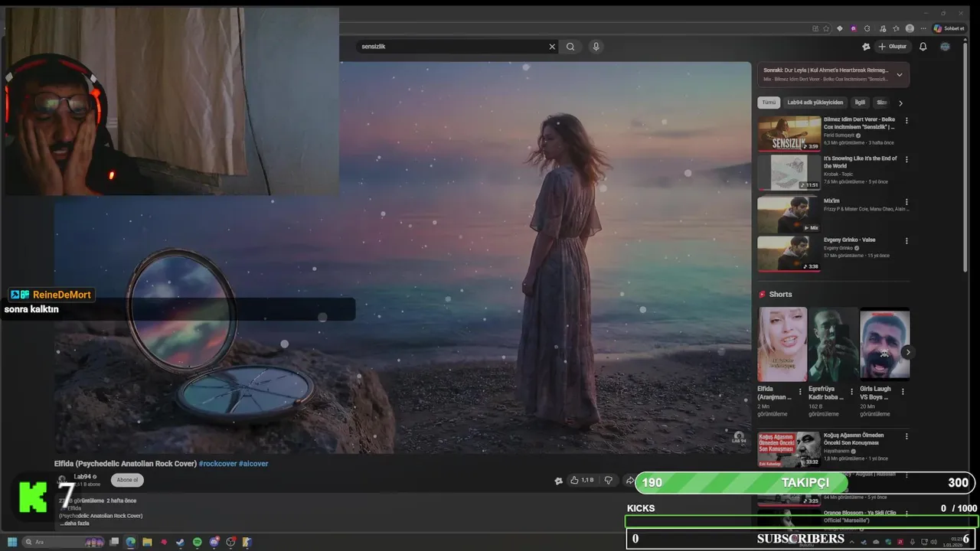Dislike the video with thumbs-down

coord(609,480)
